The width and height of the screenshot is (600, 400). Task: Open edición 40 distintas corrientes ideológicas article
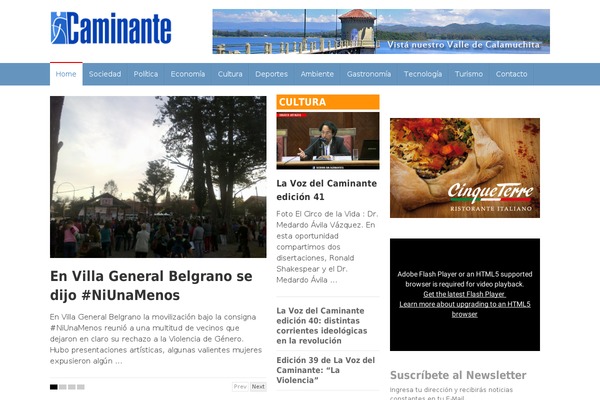point(322,325)
